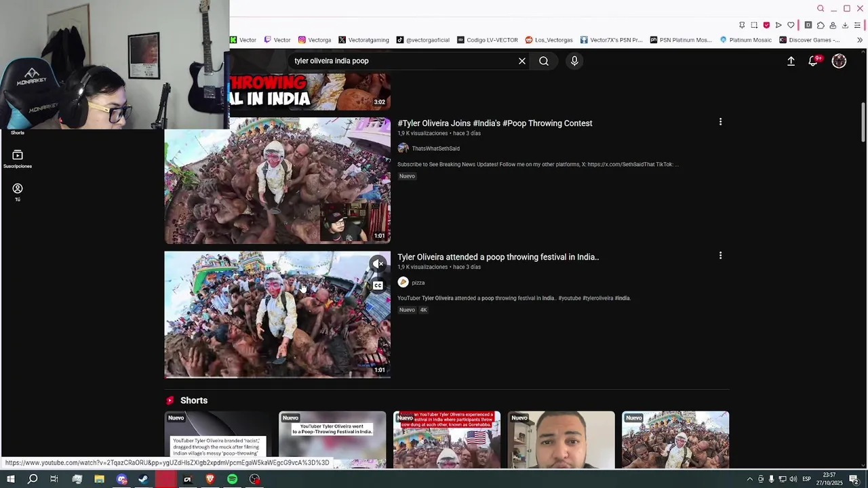The image size is (868, 488).
Task: Open File Explorer from the taskbar
Action: tap(99, 479)
